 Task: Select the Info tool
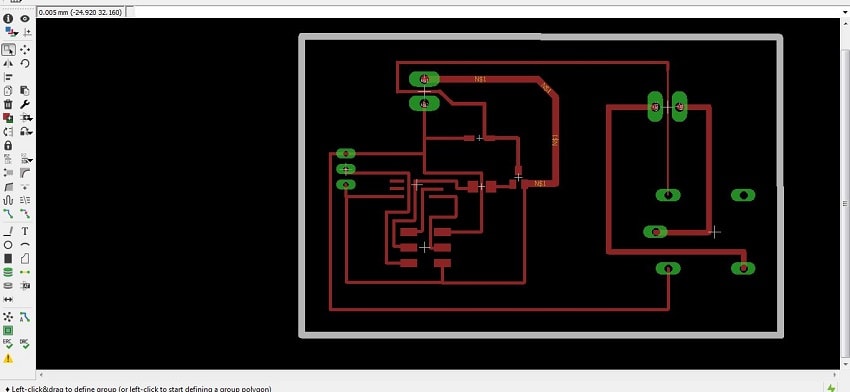tap(8, 18)
